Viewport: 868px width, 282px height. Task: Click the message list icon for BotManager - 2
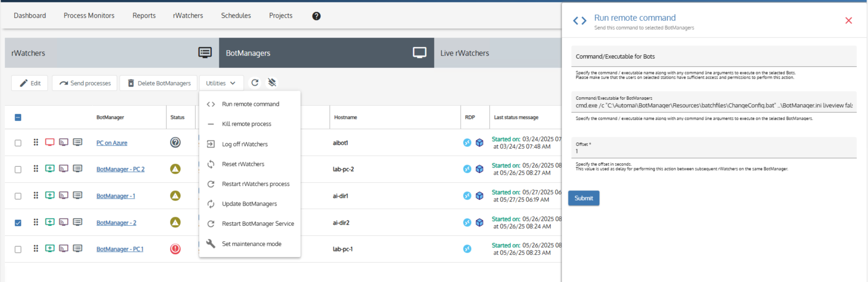coord(78,222)
